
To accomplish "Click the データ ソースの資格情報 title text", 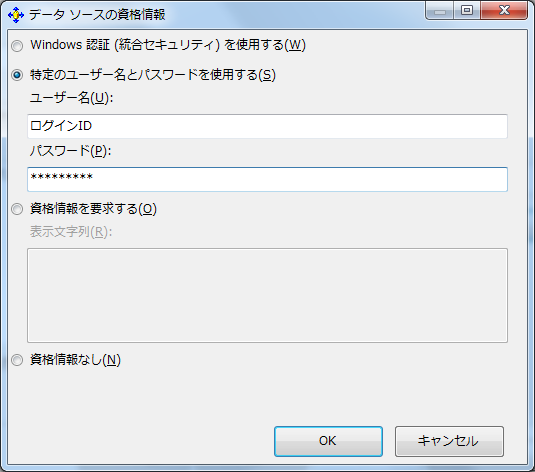I will coord(97,15).
